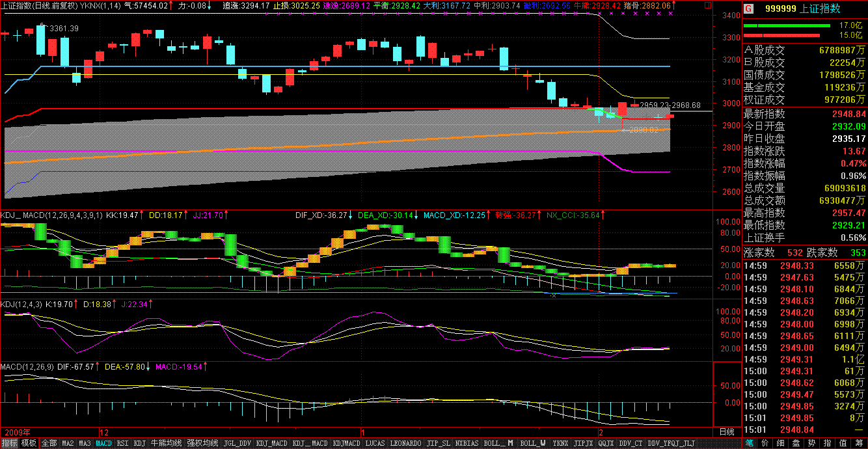868x449 pixels.
Task: Open the 势 tab in quote panel
Action: tap(812, 443)
